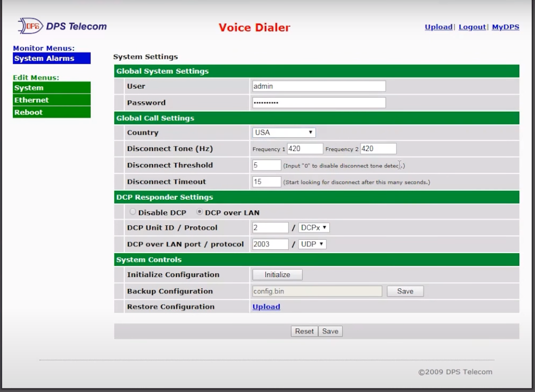Click the Logout link
This screenshot has width=535, height=392.
[x=472, y=27]
